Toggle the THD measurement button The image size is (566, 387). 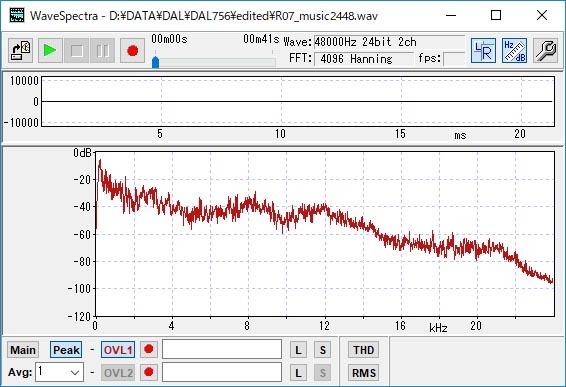point(363,350)
